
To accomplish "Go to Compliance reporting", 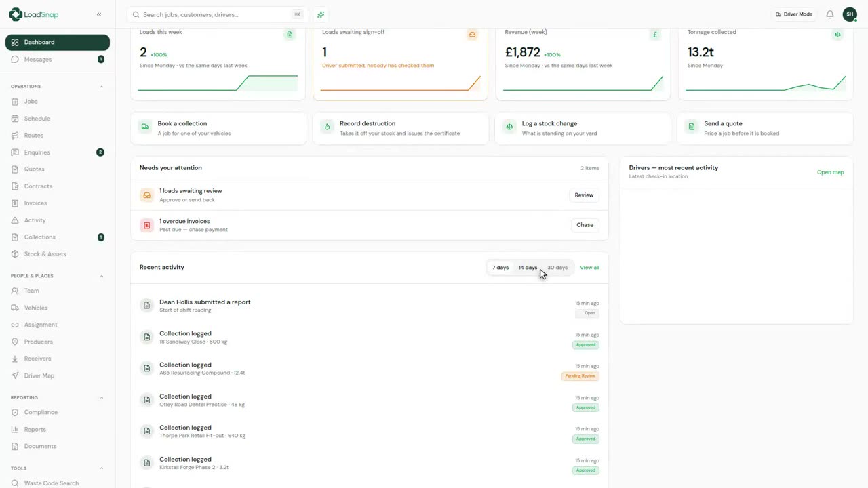I will [x=58, y=412].
